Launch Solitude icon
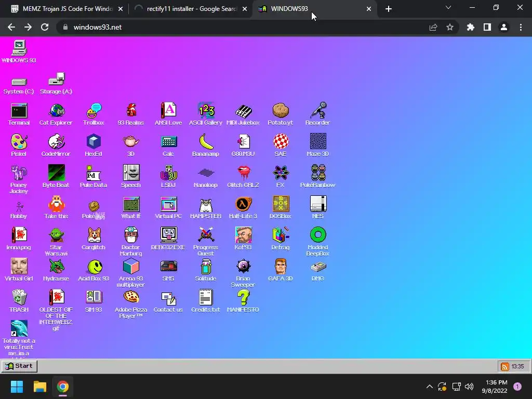Screen dimensions: 532x399 point(206,270)
